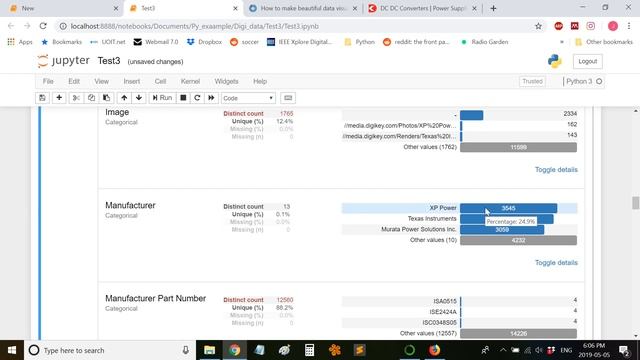The image size is (640, 360).
Task: Reload the page in Chrome
Action: click(43, 26)
